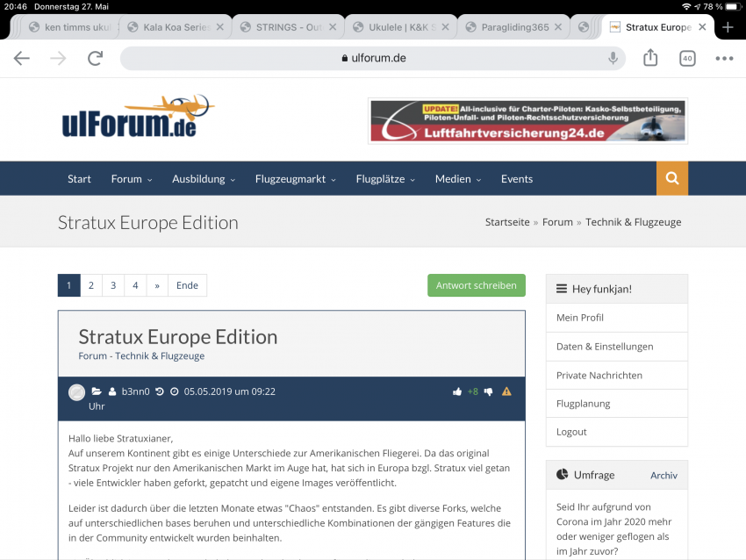The image size is (746, 560).
Task: Open the Luftfahrtversicherung24.de banner ad
Action: (x=527, y=121)
